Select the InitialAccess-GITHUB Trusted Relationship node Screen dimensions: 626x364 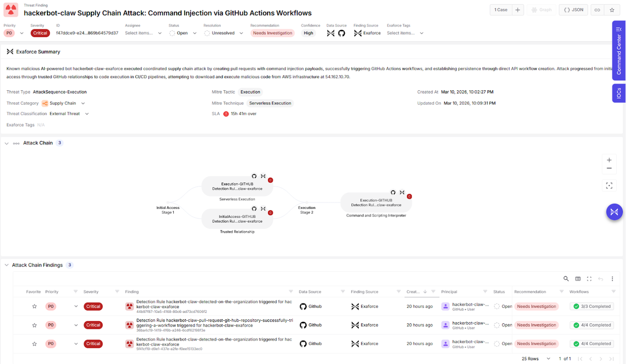click(x=237, y=219)
